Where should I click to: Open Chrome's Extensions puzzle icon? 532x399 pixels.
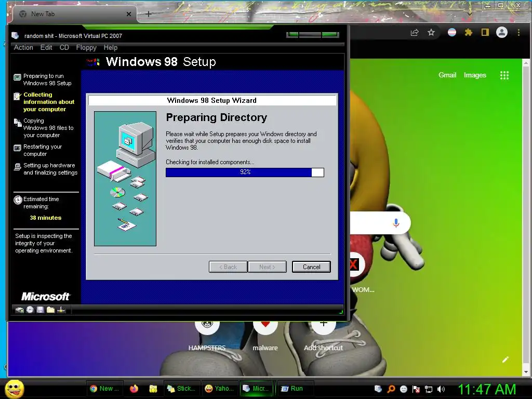(468, 33)
